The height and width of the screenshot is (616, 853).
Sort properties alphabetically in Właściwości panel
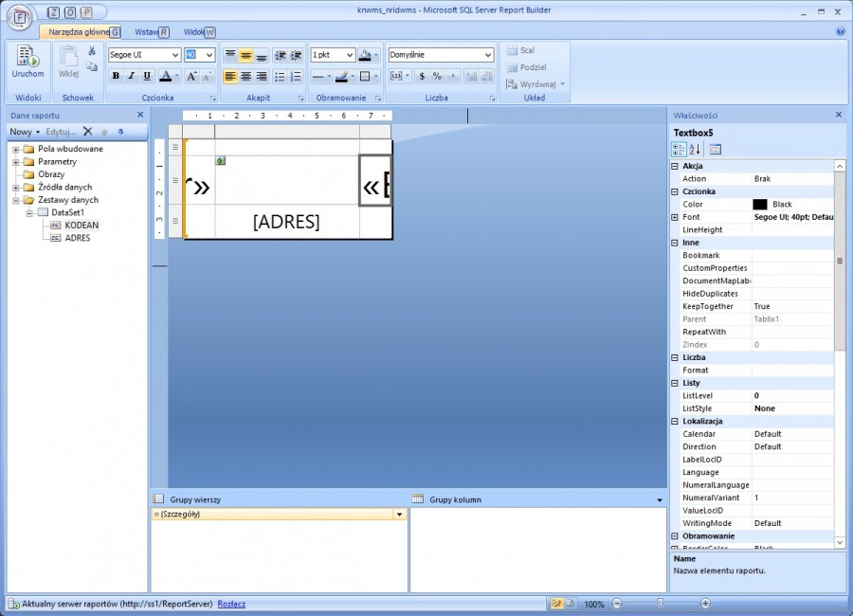pyautogui.click(x=695, y=149)
